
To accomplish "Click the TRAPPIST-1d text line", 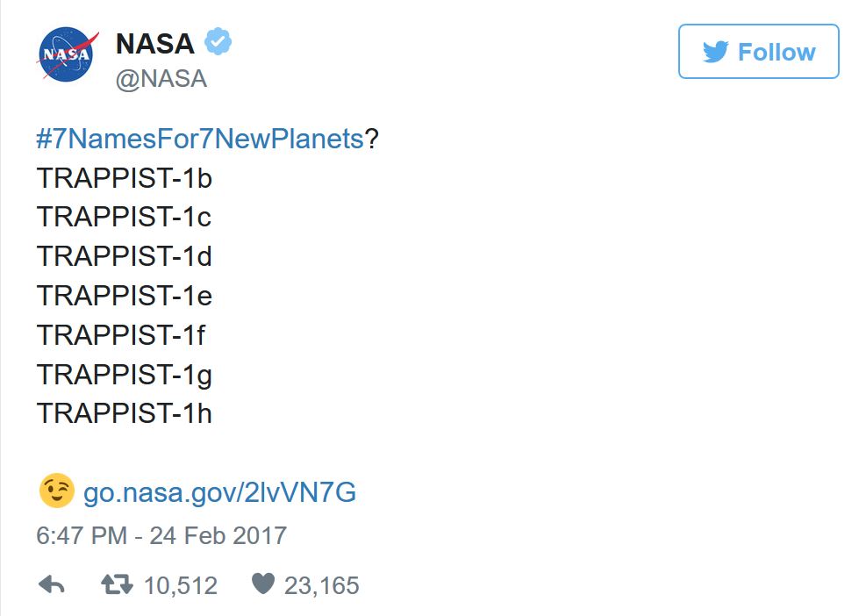I will click(125, 256).
